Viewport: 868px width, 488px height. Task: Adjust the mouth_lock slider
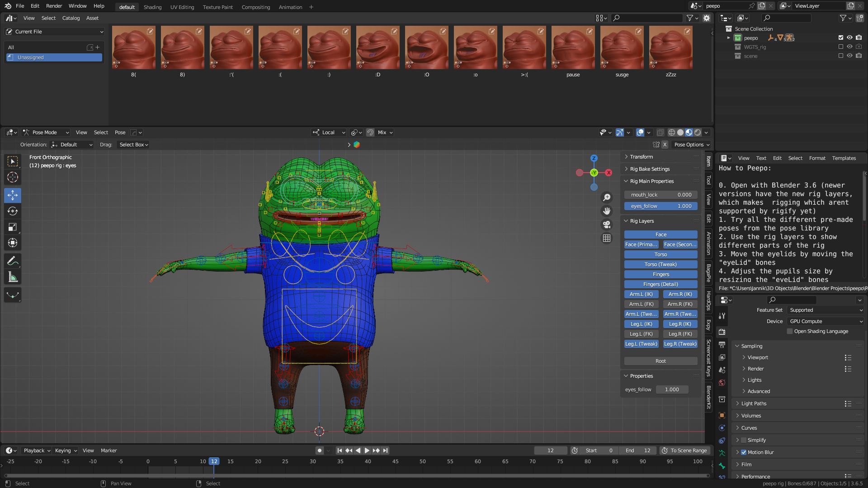pyautogui.click(x=660, y=195)
